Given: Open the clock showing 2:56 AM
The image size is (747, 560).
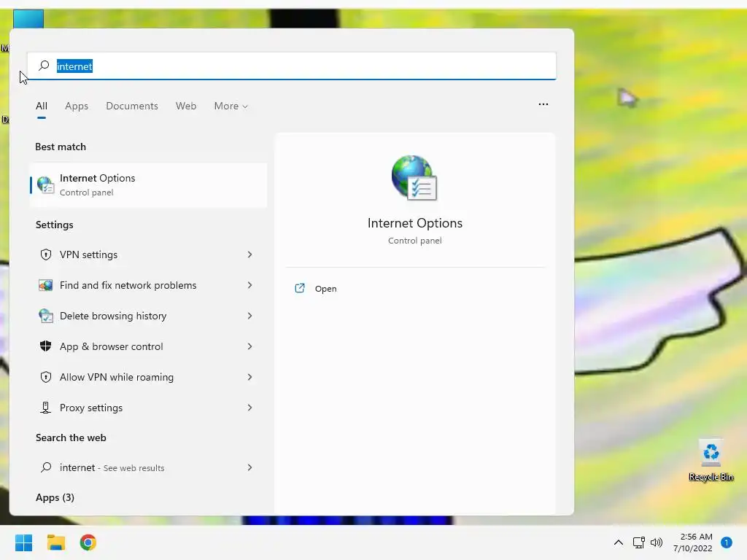Looking at the screenshot, I should click(x=693, y=542).
